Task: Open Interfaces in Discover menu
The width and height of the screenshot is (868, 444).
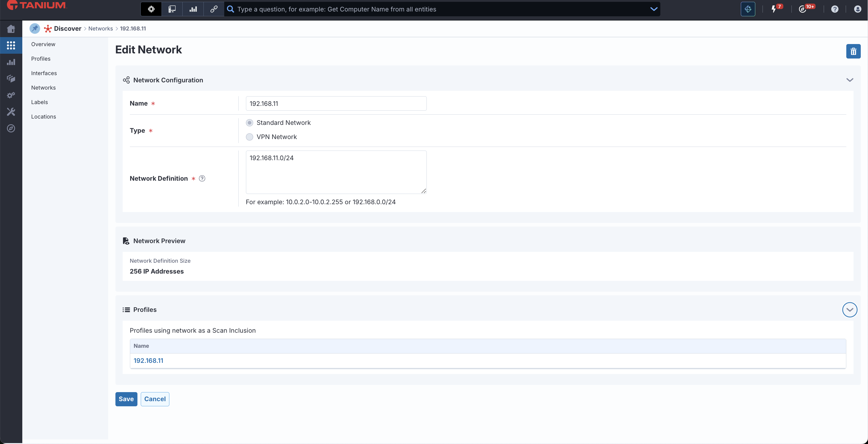Action: pos(44,73)
